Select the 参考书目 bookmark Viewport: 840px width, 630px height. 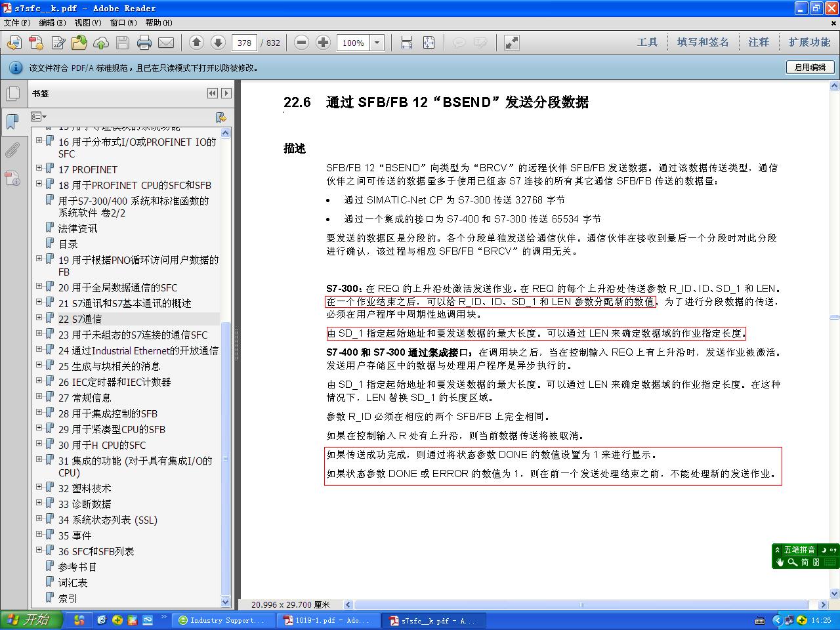(x=77, y=567)
